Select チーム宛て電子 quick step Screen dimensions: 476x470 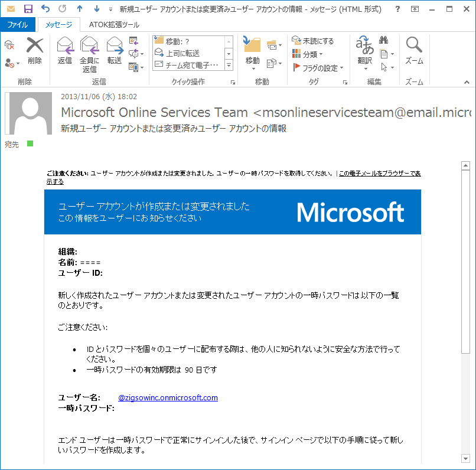click(190, 65)
